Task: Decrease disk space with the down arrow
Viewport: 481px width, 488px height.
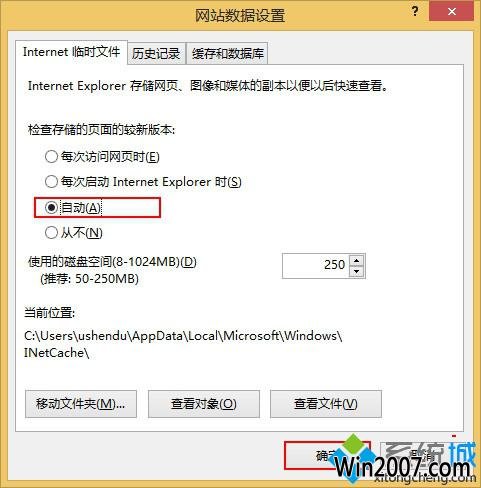Action: click(357, 272)
